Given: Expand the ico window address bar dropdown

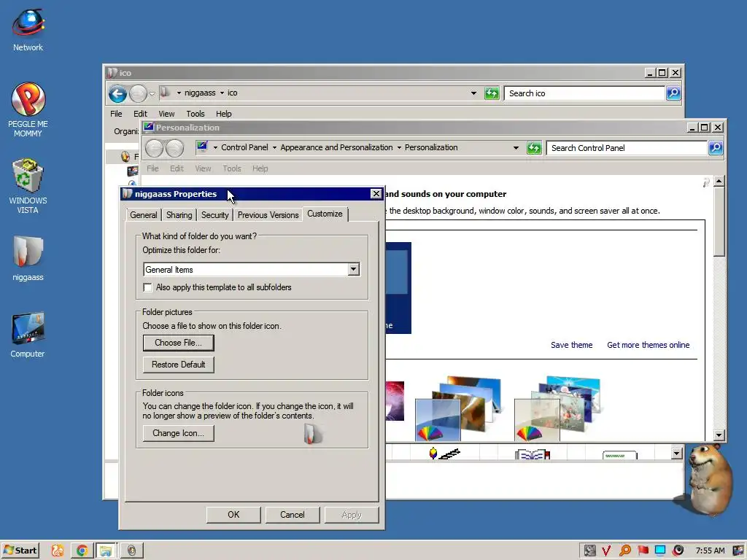Looking at the screenshot, I should (473, 93).
